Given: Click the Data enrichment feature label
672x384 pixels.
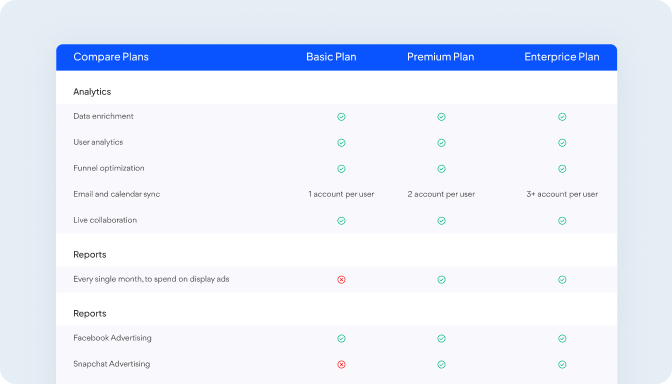Looking at the screenshot, I should click(x=103, y=116).
